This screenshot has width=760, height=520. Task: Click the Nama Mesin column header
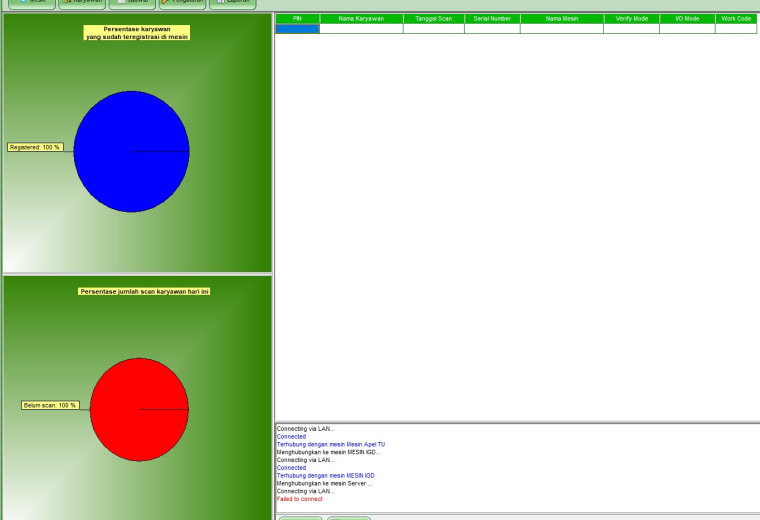click(x=562, y=19)
